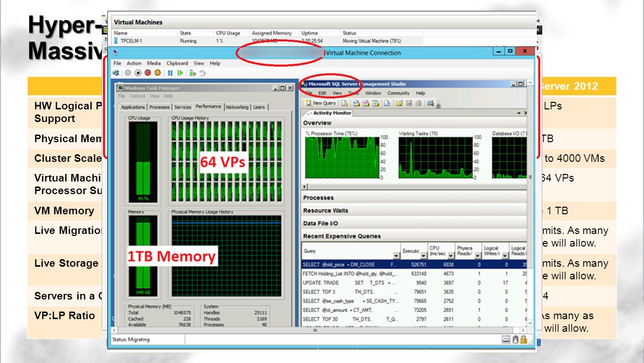Switch to Applications tab in Task Manager

click(x=133, y=107)
